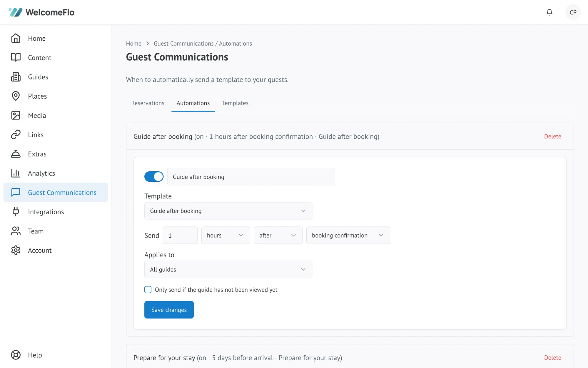The width and height of the screenshot is (588, 368).
Task: Open the CP user avatar menu
Action: coord(573,12)
